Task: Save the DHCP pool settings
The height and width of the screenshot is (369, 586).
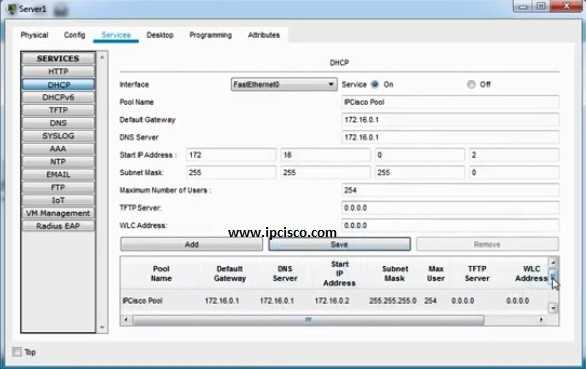Action: point(339,245)
